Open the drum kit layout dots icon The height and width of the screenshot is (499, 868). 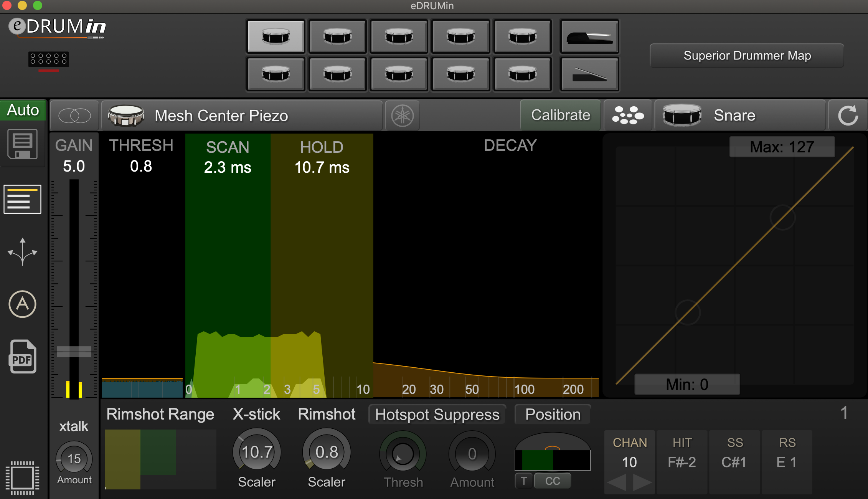[628, 116]
